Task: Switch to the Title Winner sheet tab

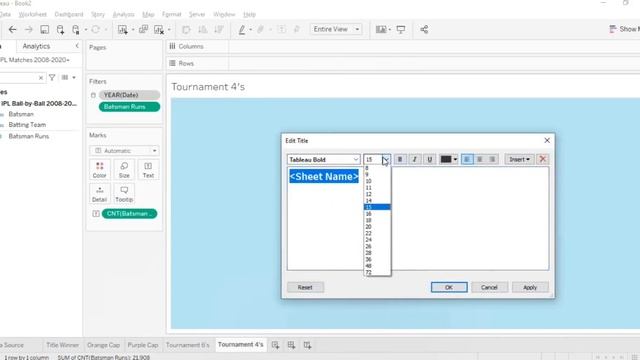Action: [x=62, y=345]
